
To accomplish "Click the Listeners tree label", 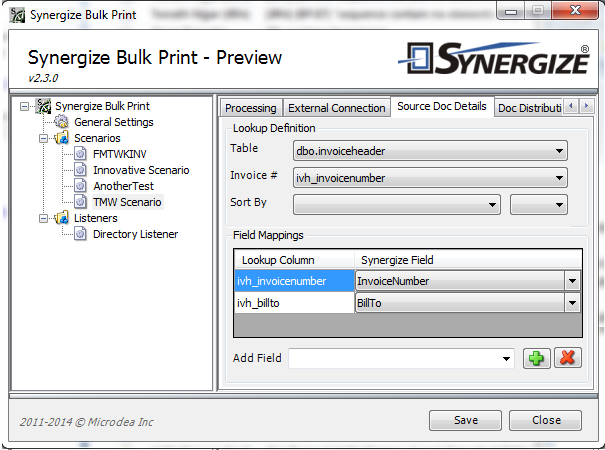I will pos(96,218).
